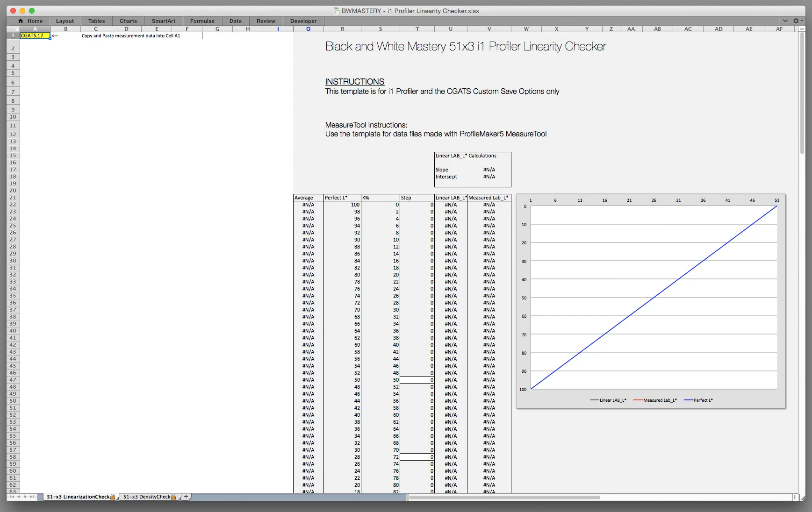Switch to the Tables ribbon tab
Image resolution: width=812 pixels, height=512 pixels.
coord(96,21)
